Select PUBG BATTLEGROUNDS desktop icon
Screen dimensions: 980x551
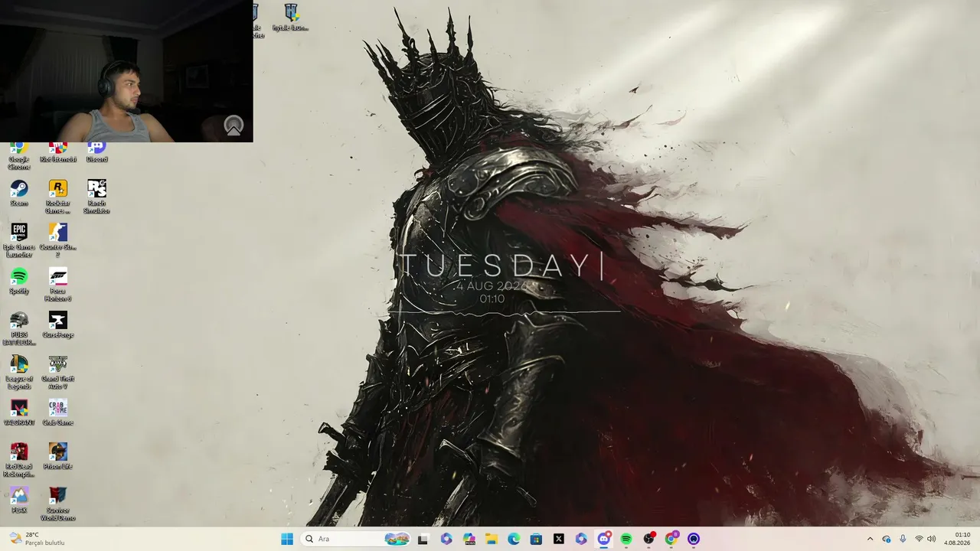pos(19,328)
